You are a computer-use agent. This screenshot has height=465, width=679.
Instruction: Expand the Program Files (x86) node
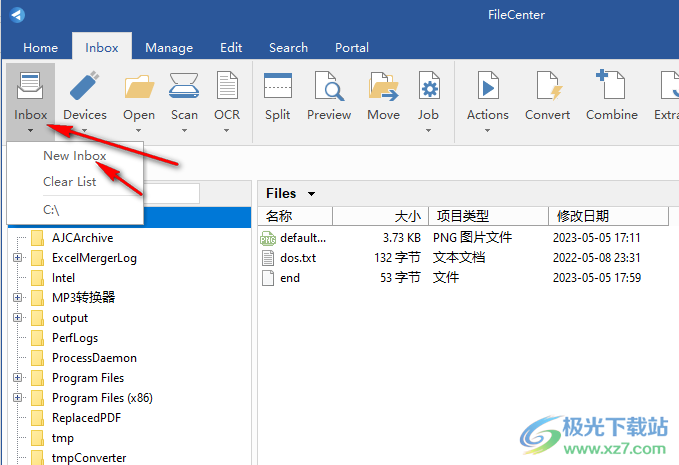tap(17, 397)
